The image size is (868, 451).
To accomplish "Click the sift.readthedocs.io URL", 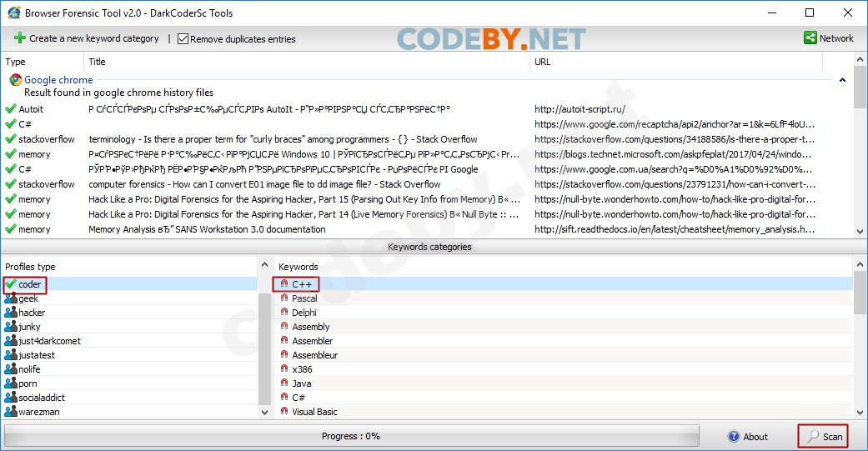I will coord(675,229).
